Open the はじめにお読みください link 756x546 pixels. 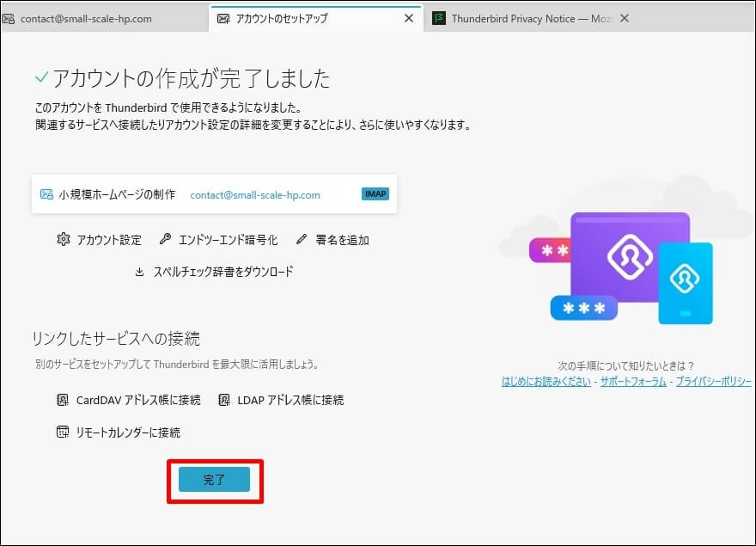tap(546, 382)
